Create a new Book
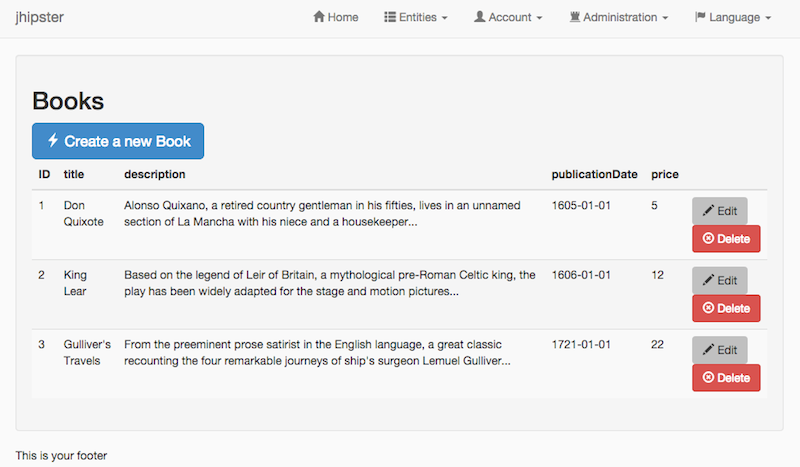 click(118, 141)
